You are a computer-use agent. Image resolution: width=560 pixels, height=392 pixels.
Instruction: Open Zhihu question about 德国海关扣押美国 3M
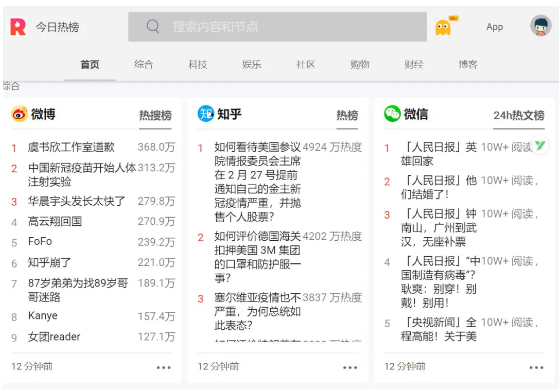[x=258, y=257]
